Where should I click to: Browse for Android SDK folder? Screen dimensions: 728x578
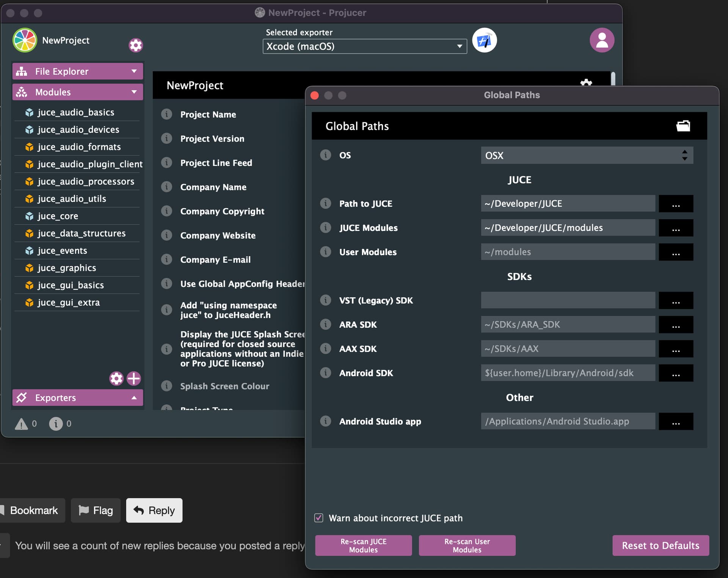point(676,373)
